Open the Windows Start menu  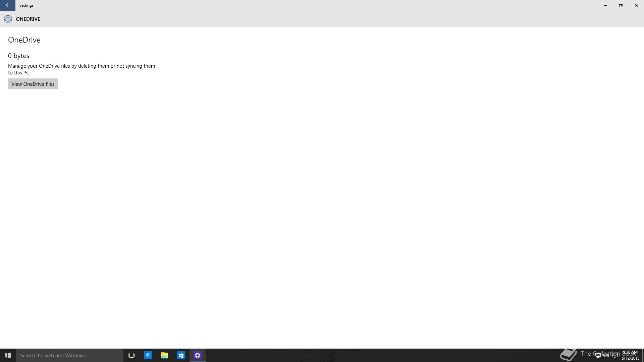click(8, 355)
